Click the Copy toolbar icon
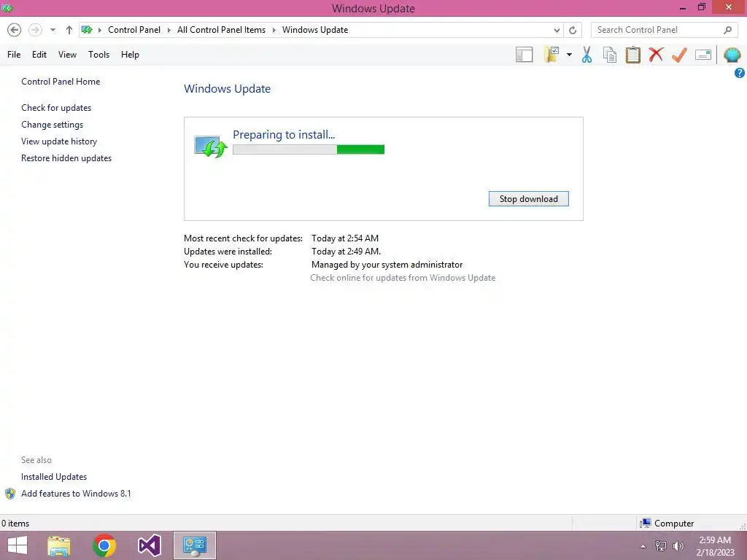 click(x=610, y=55)
